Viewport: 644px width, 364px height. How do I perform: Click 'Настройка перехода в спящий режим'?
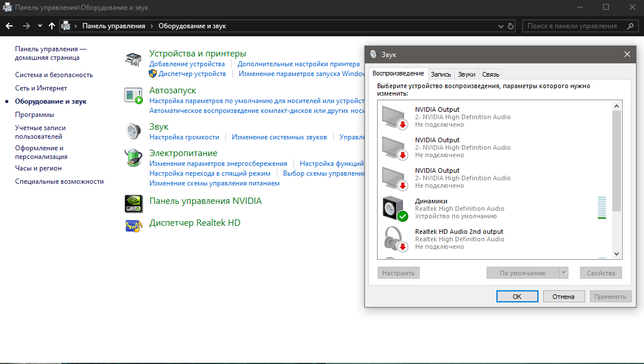coord(210,173)
